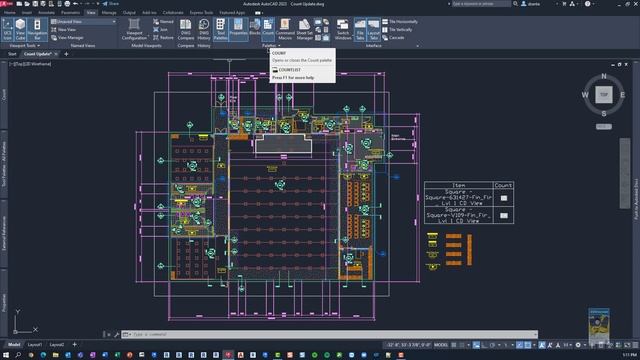Switch to the Insert ribbon tab
The image size is (640, 360).
[x=27, y=13]
